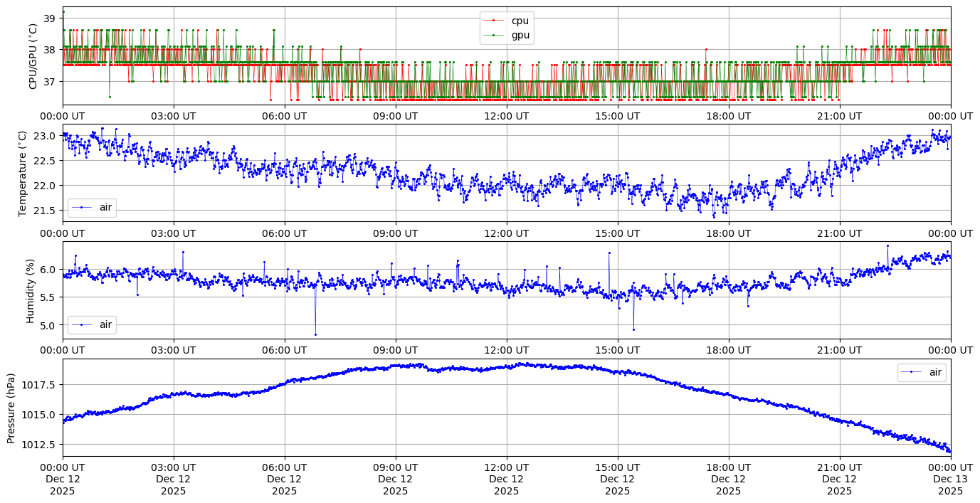Viewport: 980px width, 503px height.
Task: Click the cpu legend entry
Action: tap(520, 21)
